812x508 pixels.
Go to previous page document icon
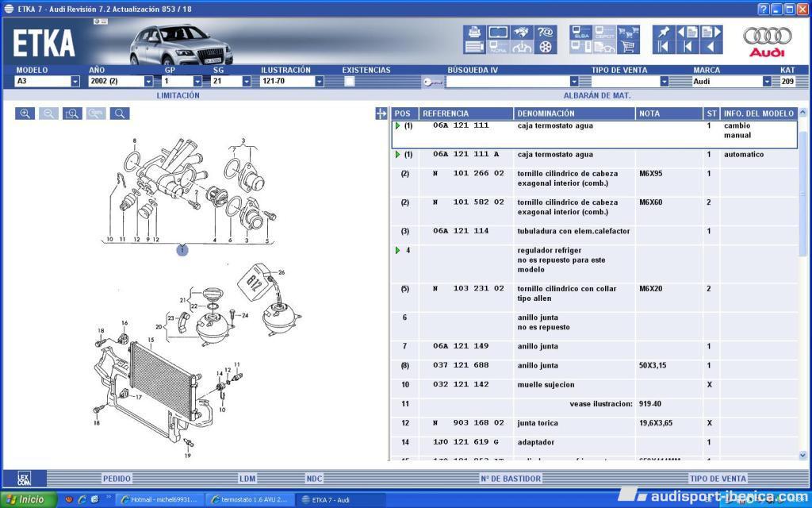[688, 32]
